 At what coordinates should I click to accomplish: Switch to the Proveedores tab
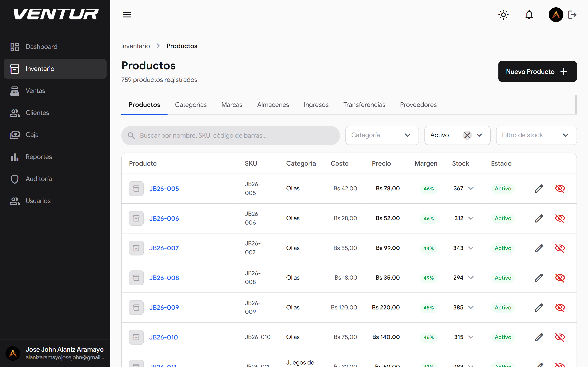tap(418, 105)
